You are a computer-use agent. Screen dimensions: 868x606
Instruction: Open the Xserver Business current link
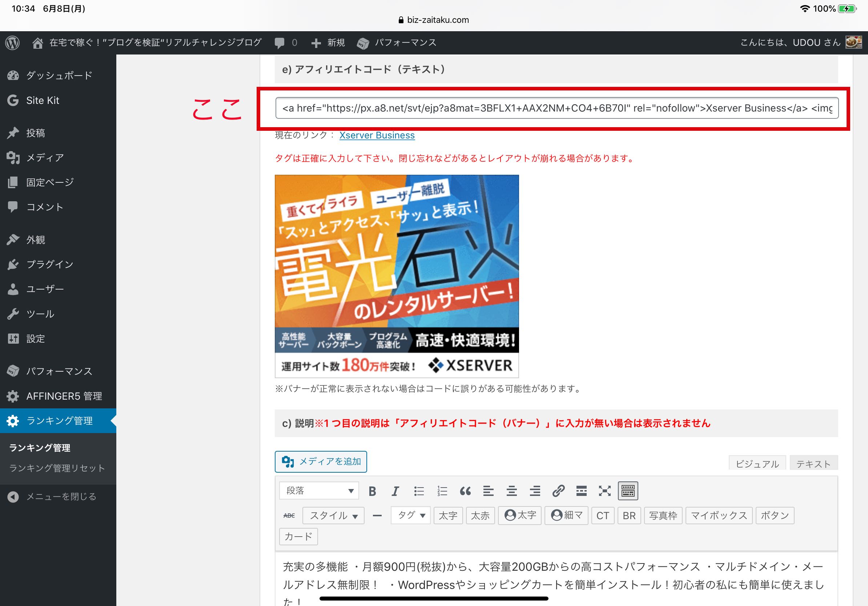point(377,135)
